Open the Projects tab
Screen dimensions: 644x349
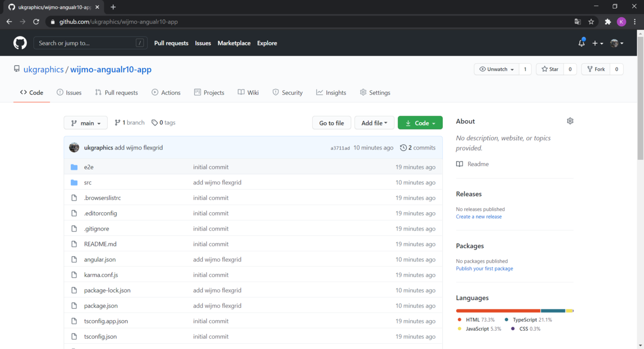click(209, 93)
